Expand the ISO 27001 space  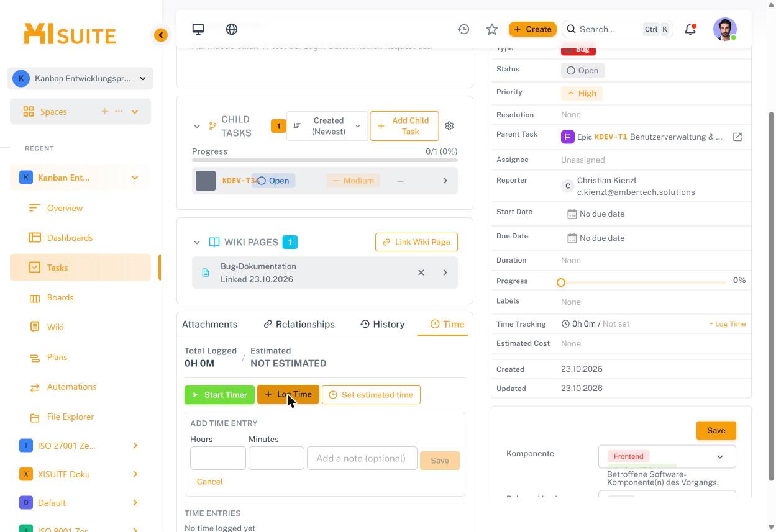pyautogui.click(x=135, y=446)
